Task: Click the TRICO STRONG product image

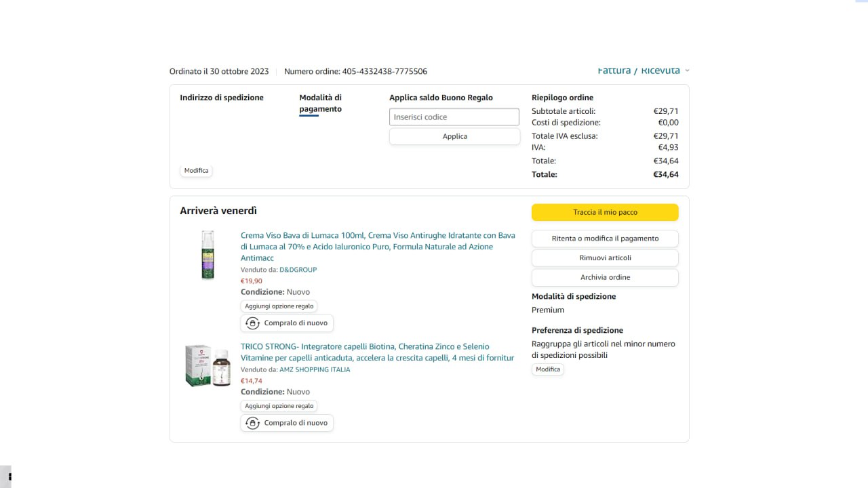Action: (x=208, y=366)
